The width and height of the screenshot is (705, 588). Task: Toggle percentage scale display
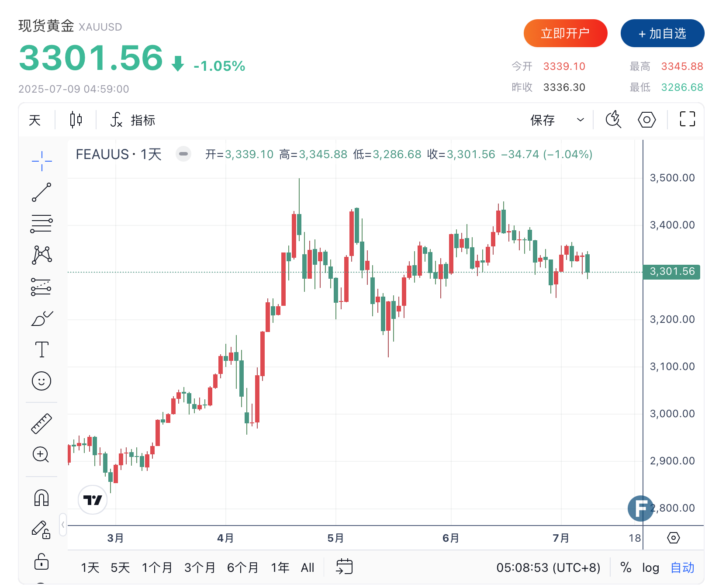coord(626,567)
